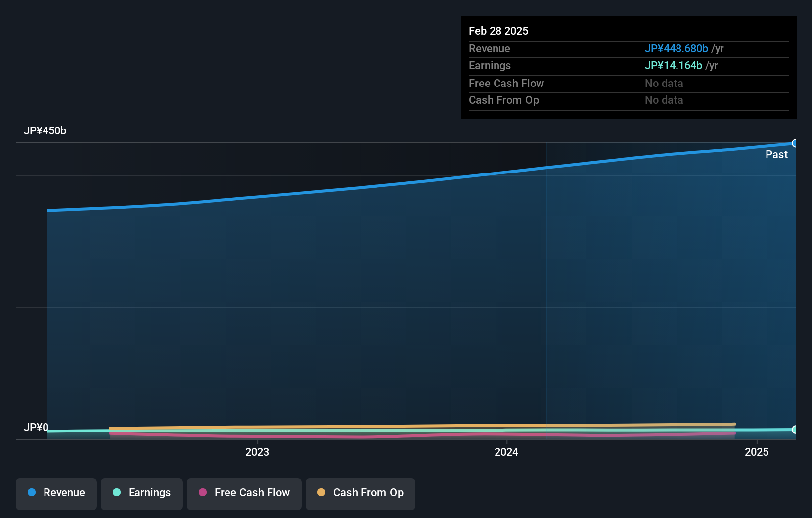This screenshot has width=812, height=518.
Task: Select the 2023 x-axis label
Action: 257,452
